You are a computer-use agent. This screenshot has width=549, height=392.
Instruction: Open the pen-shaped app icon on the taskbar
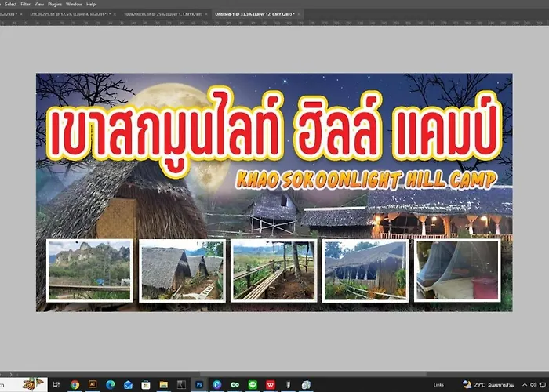click(x=288, y=385)
